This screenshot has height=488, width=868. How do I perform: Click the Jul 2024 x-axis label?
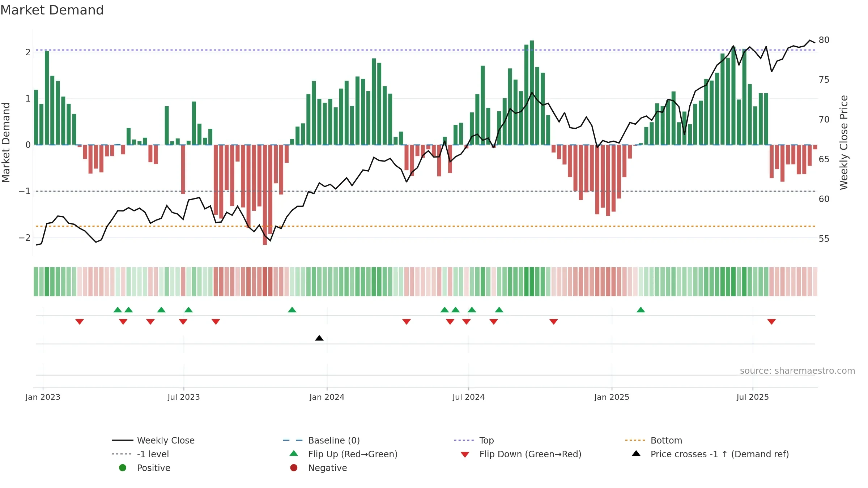point(468,397)
